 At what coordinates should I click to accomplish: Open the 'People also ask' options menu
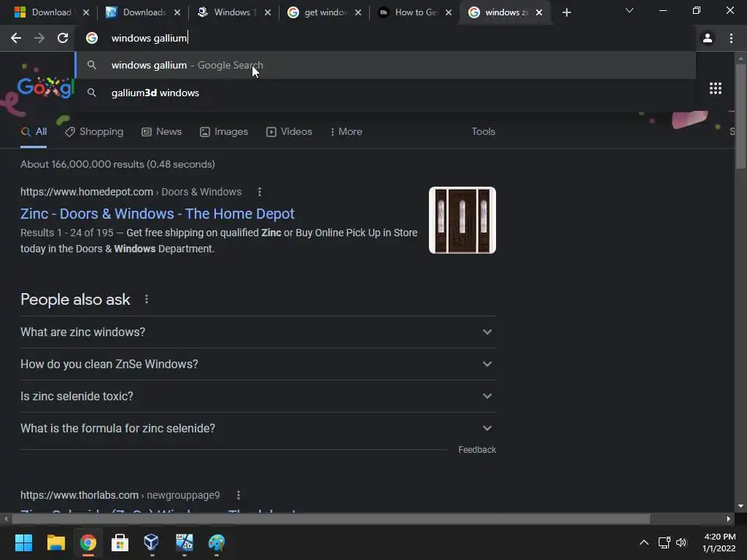146,300
